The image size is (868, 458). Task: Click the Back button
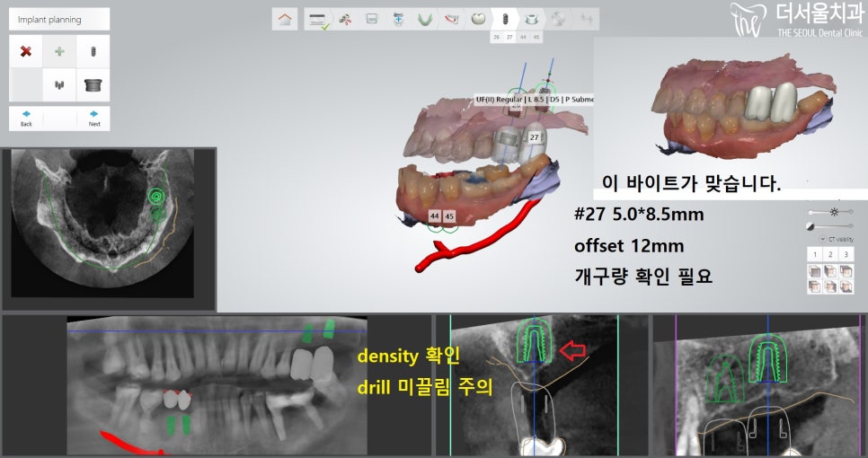[x=26, y=119]
